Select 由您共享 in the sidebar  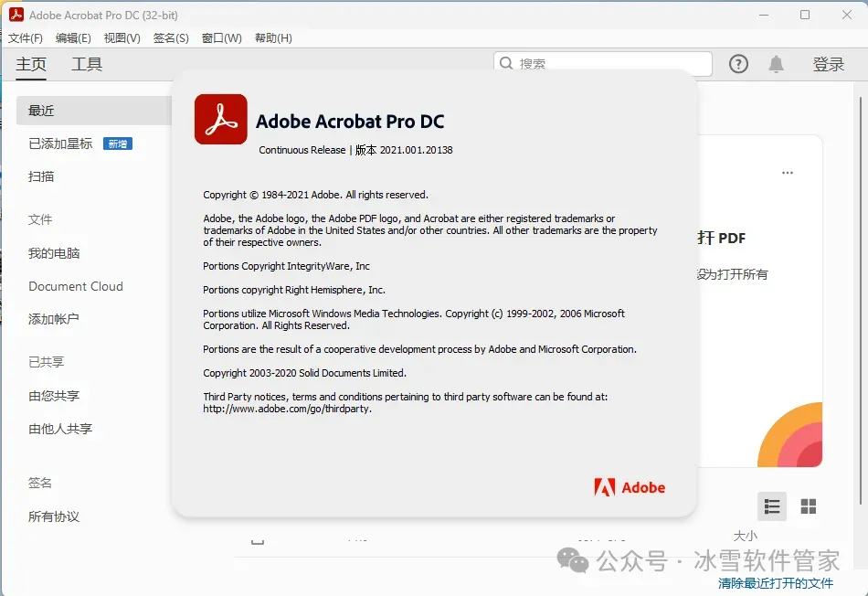[x=54, y=396]
